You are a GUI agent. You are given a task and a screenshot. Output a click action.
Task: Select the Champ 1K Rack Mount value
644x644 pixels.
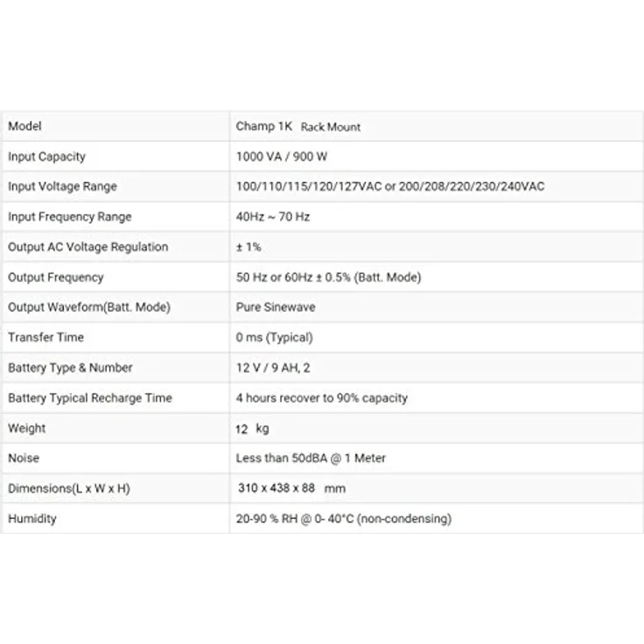(x=298, y=127)
